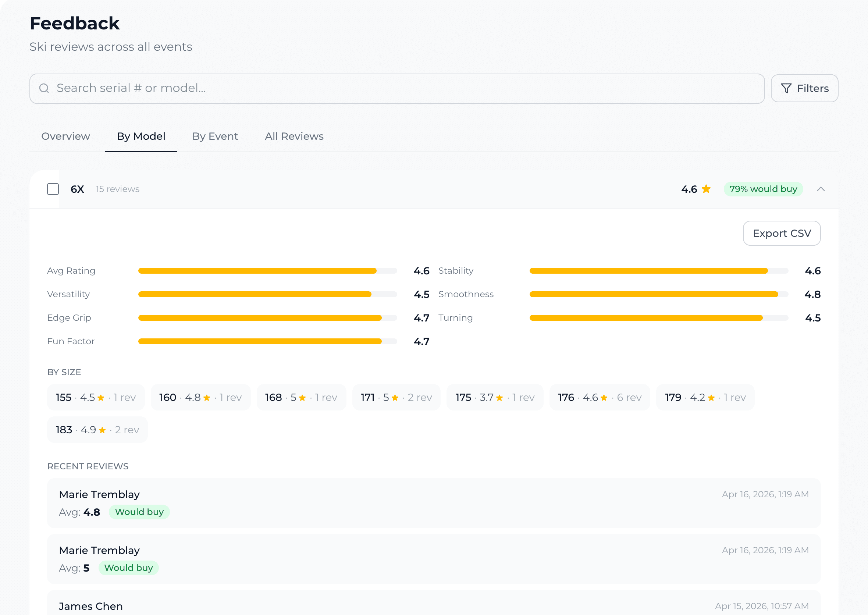Select the 160 size chip
The height and width of the screenshot is (615, 868).
point(201,398)
